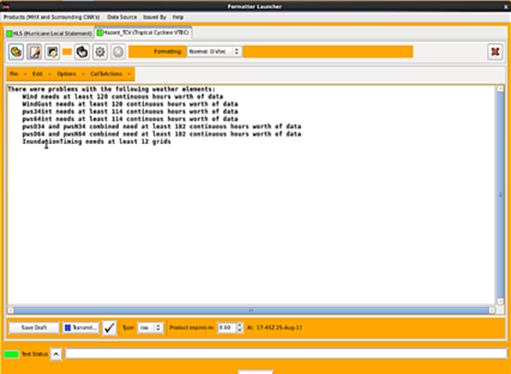The width and height of the screenshot is (511, 374).
Task: Open the Type combo box showing rou
Action: click(x=150, y=328)
